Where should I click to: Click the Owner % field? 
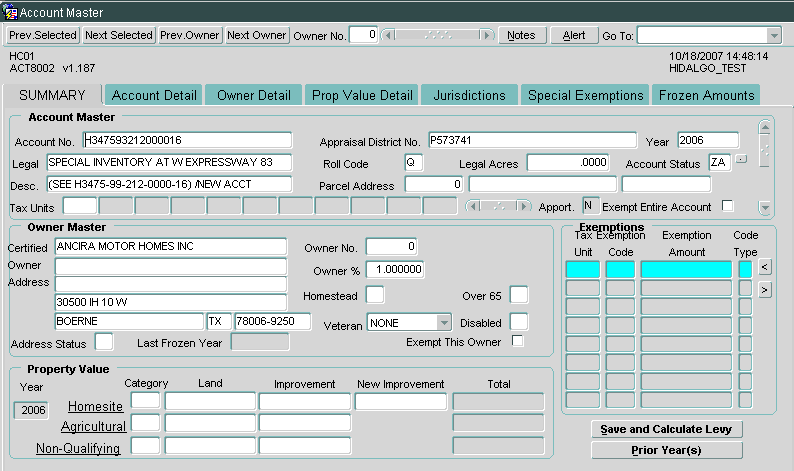coord(395,269)
